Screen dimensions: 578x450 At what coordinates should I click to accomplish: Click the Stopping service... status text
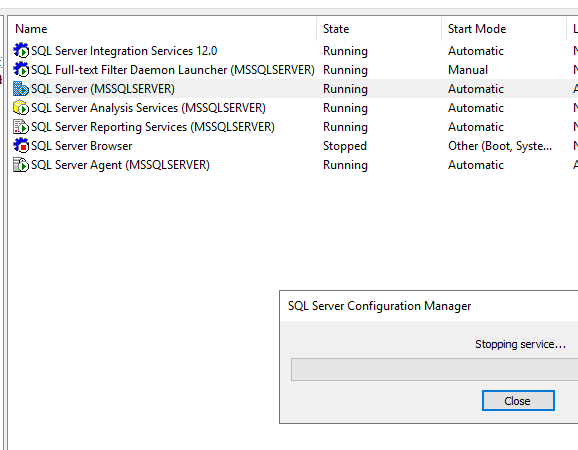pos(520,344)
